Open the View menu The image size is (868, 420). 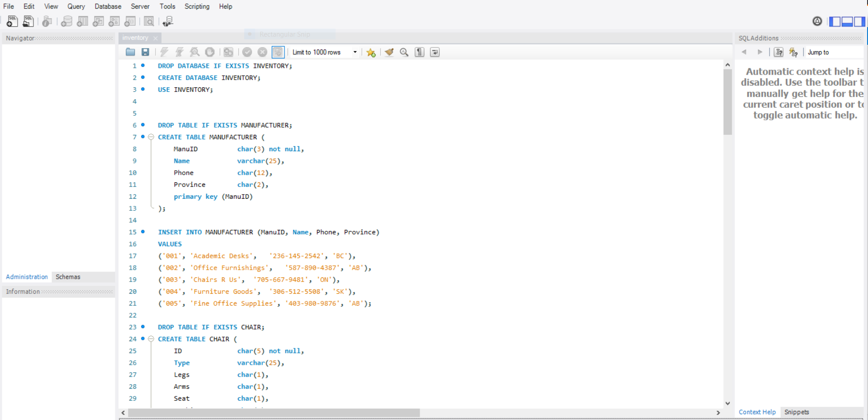tap(51, 6)
